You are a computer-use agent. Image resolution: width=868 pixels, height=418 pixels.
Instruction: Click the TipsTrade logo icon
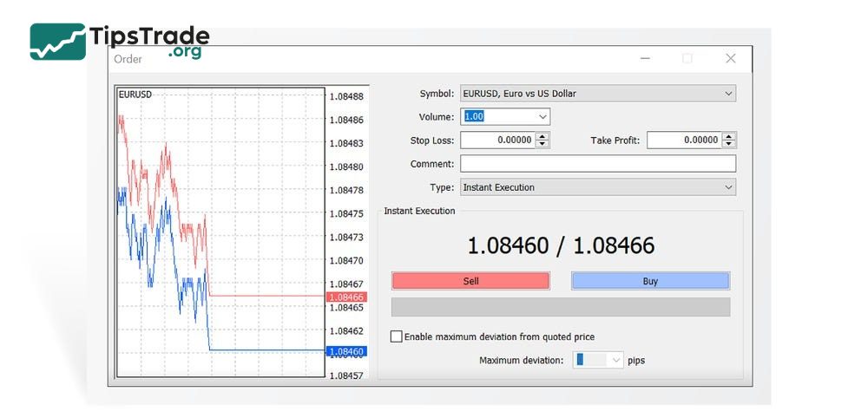[x=57, y=41]
